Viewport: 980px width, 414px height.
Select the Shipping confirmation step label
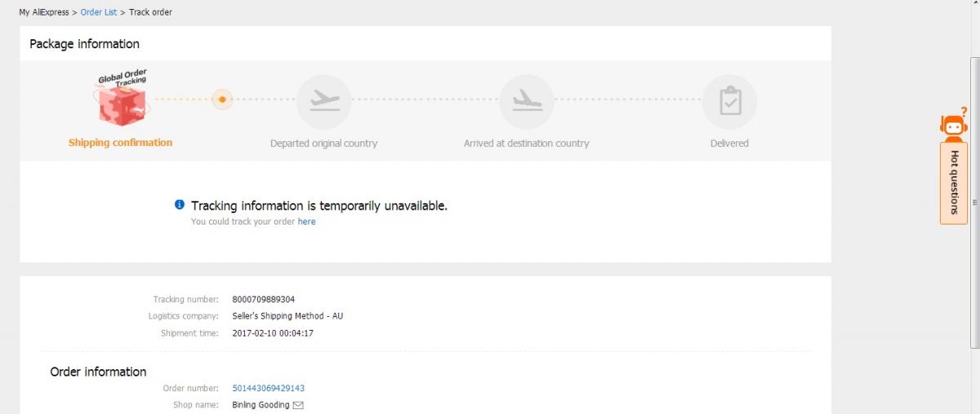click(121, 143)
